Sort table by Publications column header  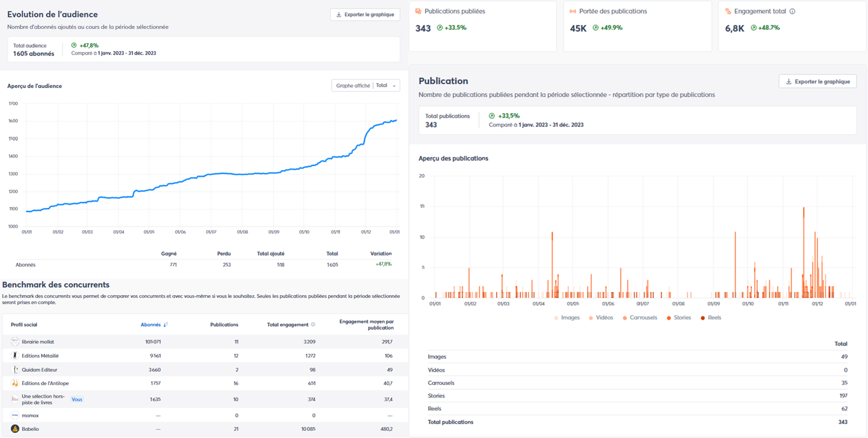pos(224,325)
